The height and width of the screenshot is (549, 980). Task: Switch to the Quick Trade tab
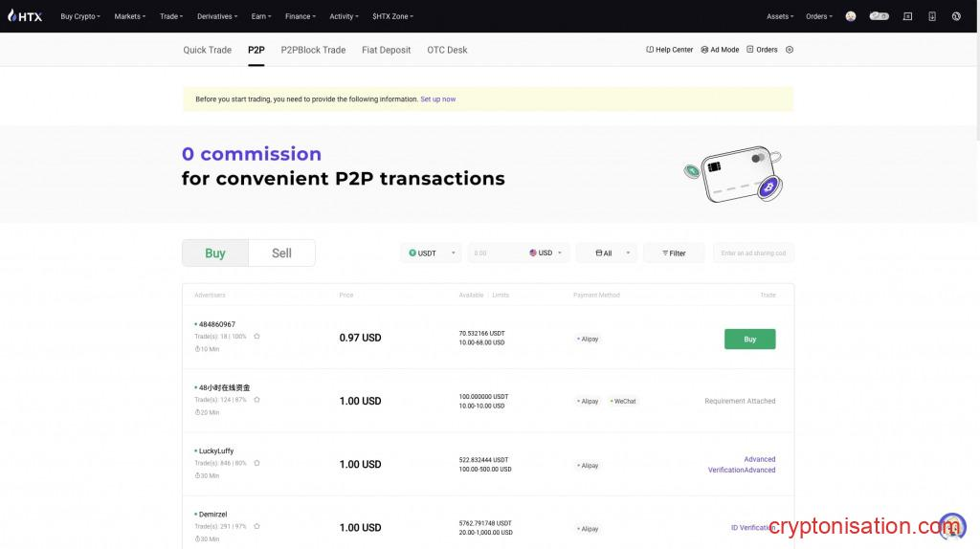tap(207, 50)
